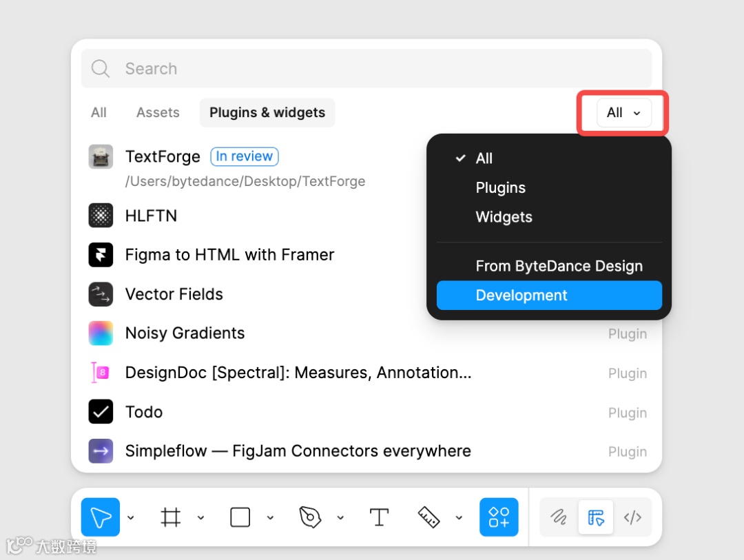
Task: Run the Vector Fields plugin
Action: click(x=174, y=294)
